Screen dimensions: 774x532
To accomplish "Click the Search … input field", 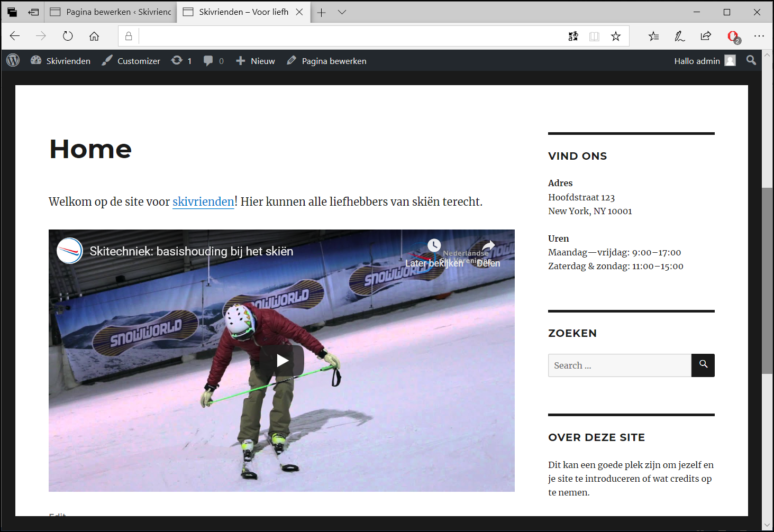I will [x=620, y=365].
